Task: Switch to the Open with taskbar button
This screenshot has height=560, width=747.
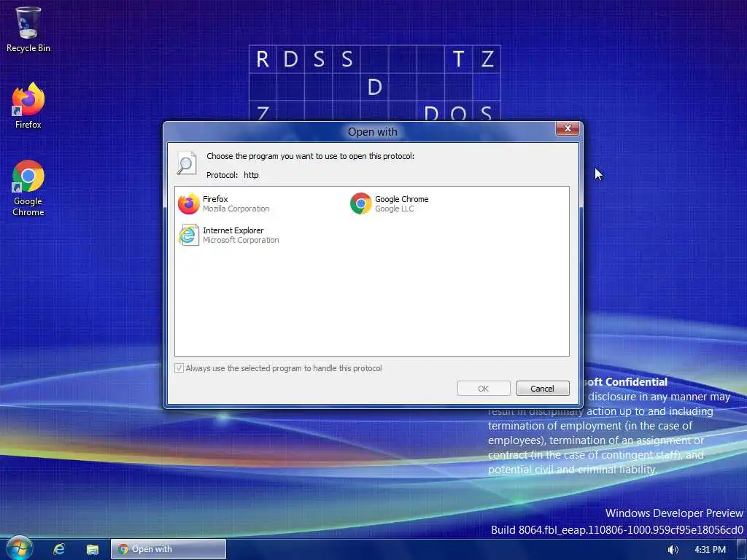Action: click(x=169, y=549)
